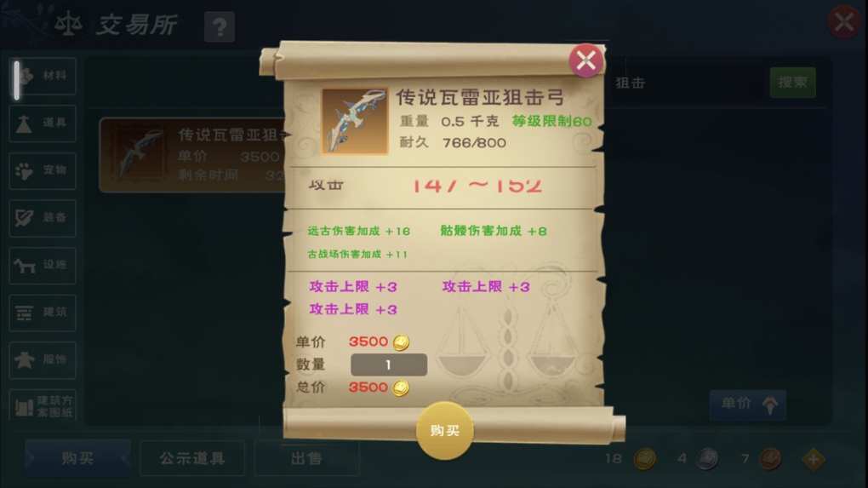Choose the 设施 horse icon category
The image size is (868, 488).
43,266
